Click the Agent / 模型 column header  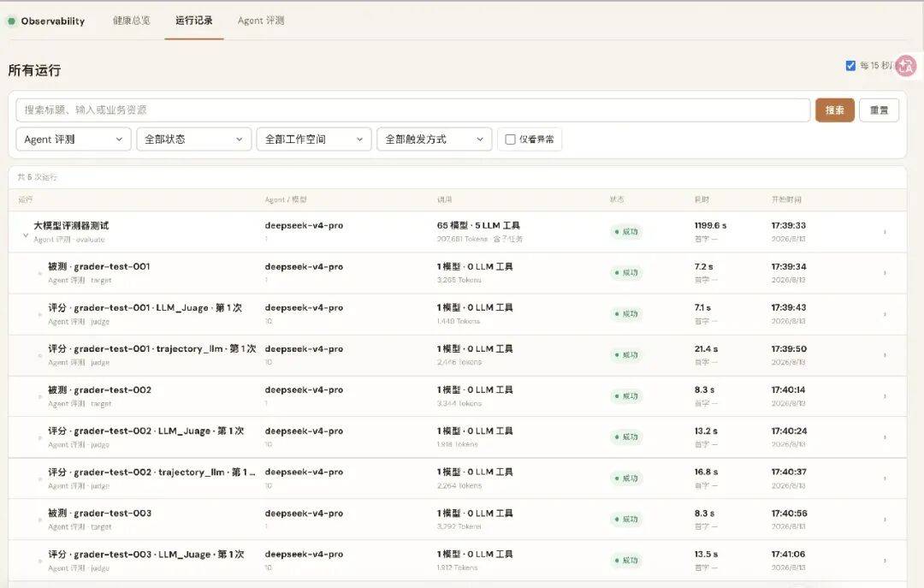coord(286,200)
